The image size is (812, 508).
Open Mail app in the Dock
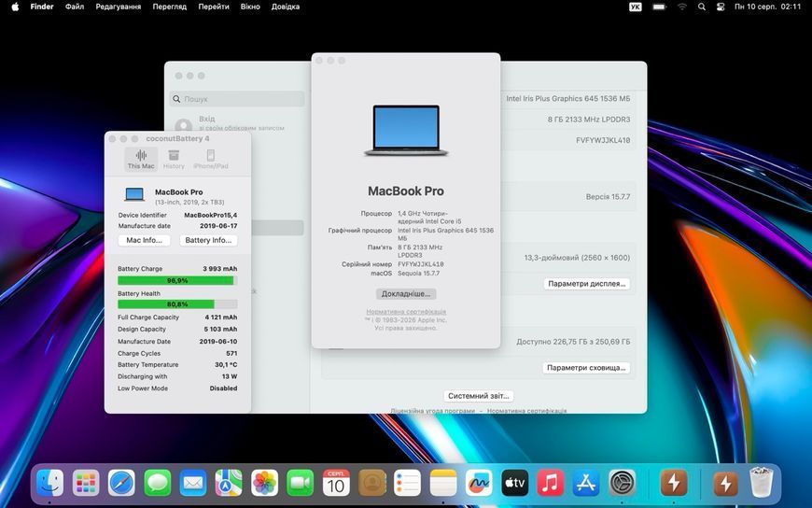[x=193, y=483]
